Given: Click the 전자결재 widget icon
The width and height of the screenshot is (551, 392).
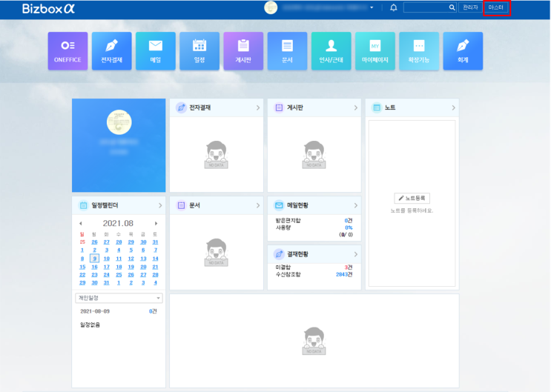Looking at the screenshot, I should coord(181,108).
